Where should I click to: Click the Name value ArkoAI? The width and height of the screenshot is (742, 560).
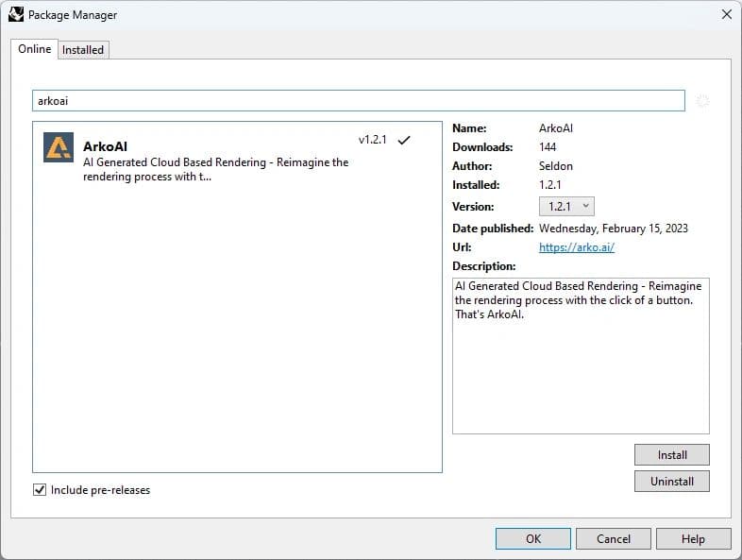tap(555, 128)
